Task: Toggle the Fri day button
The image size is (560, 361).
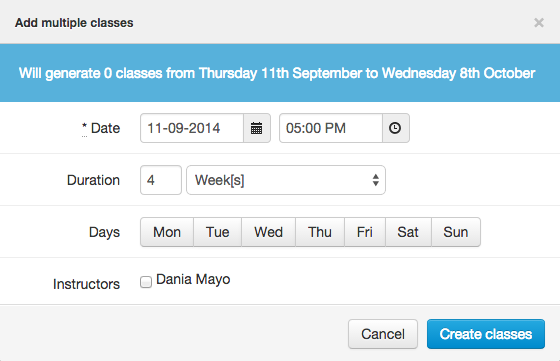Action: (x=365, y=232)
